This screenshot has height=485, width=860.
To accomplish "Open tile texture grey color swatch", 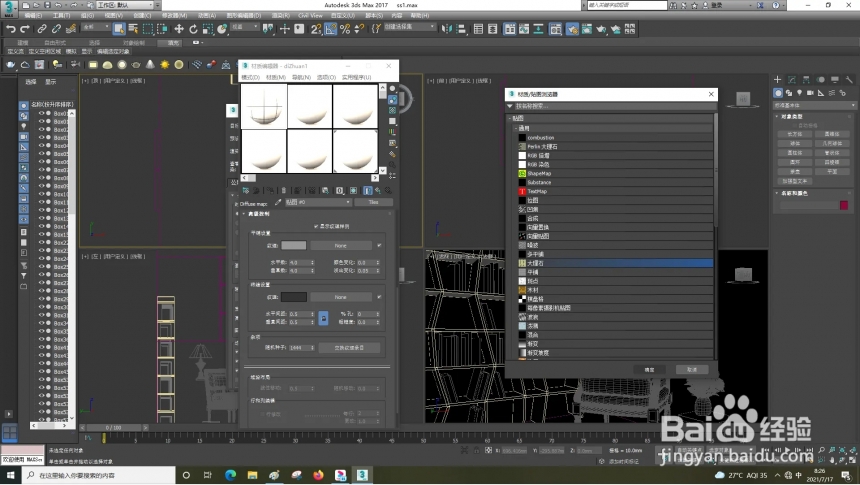I will 293,246.
